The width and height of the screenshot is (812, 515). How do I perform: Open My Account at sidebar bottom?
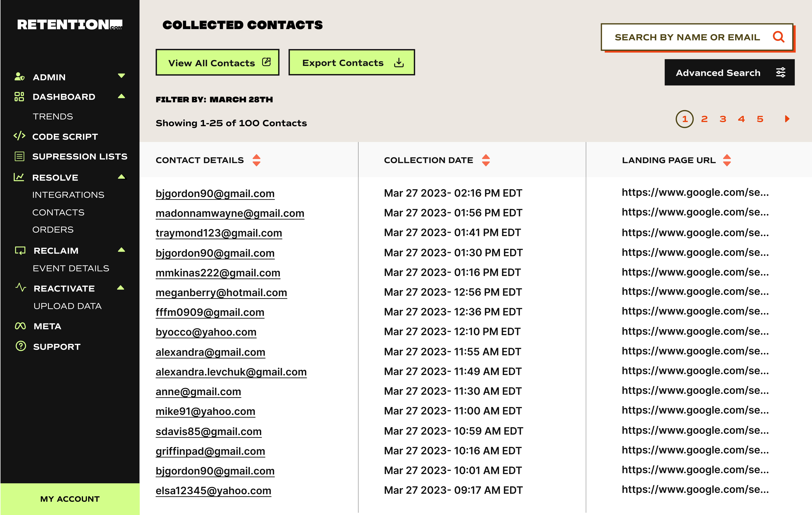click(70, 499)
